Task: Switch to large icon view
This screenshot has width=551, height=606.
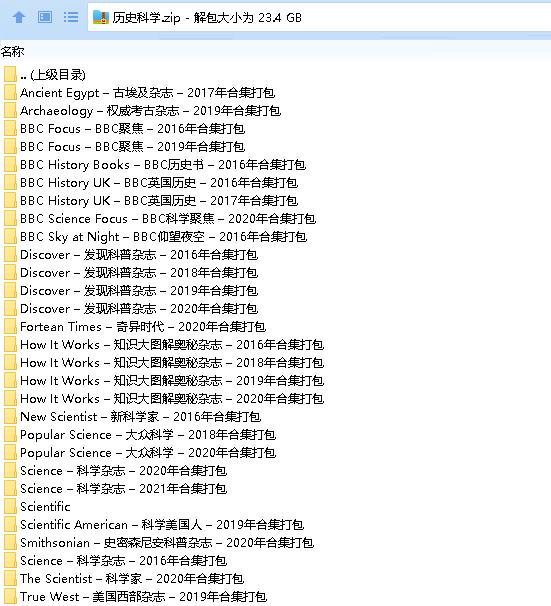Action: pyautogui.click(x=45, y=17)
